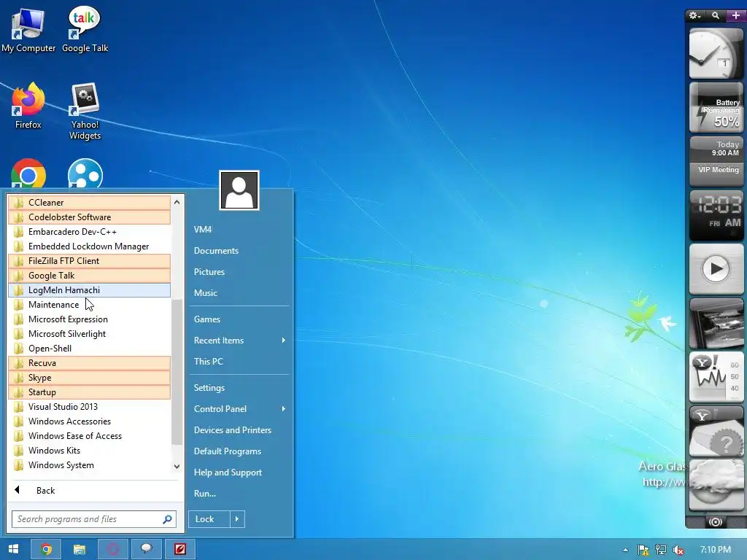Open the Recuva folder
Screen dimensions: 747x560
coord(89,363)
